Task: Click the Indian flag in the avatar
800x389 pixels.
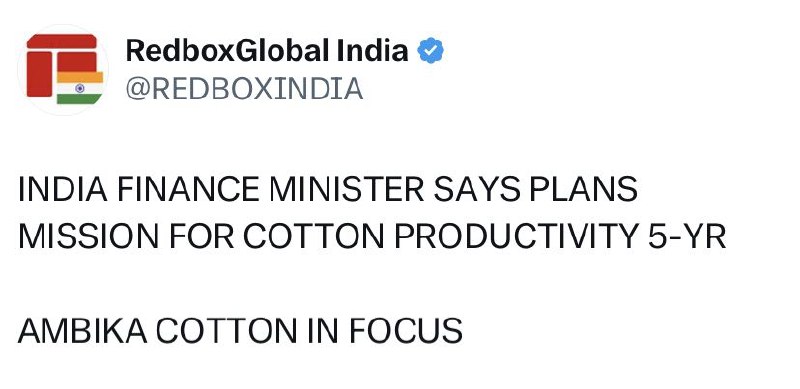Action: click(80, 88)
